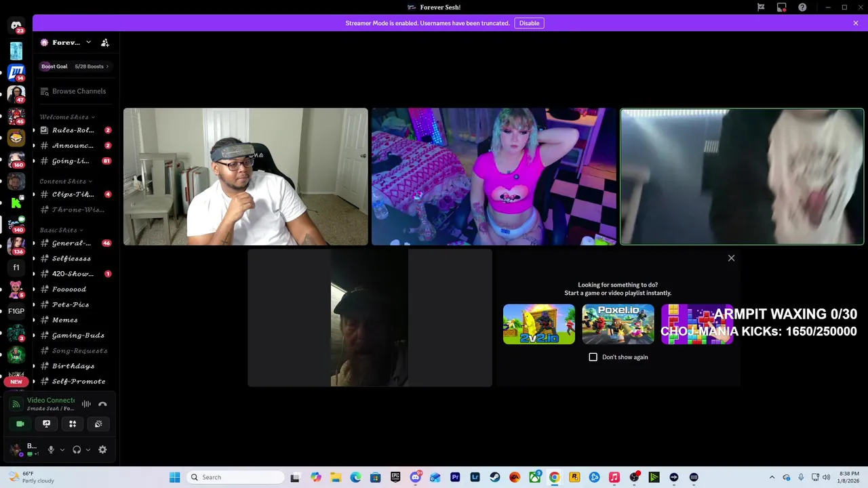Open the F1GP server icon
The width and height of the screenshot is (868, 488).
pos(16,311)
